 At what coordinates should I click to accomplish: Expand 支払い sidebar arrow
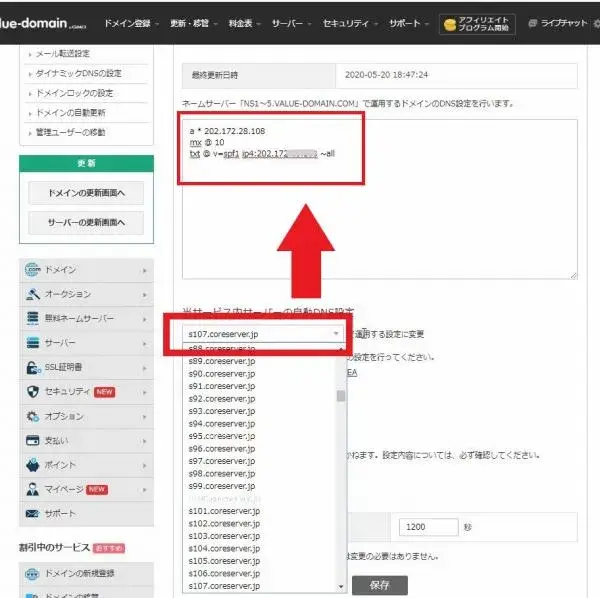click(x=145, y=441)
